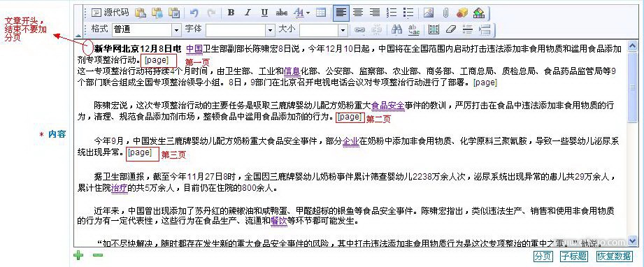The height and width of the screenshot is (267, 644).
Task: Toggle bold formatting
Action: [x=231, y=13]
